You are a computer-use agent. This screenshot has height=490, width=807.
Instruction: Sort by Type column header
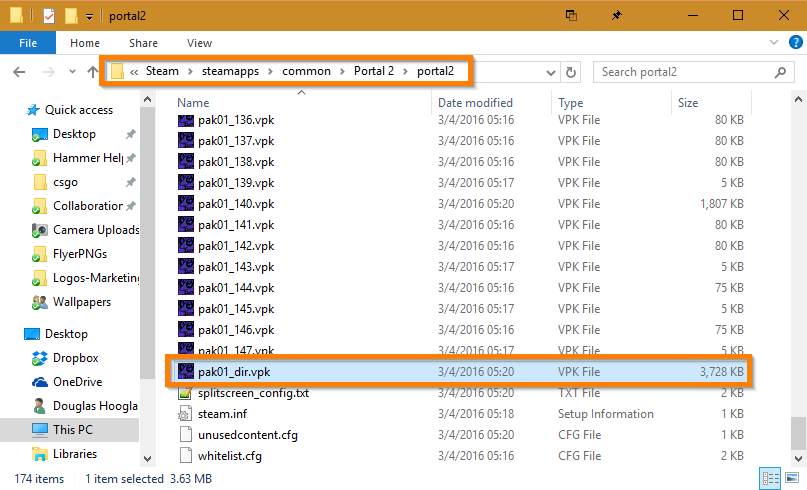pos(570,103)
